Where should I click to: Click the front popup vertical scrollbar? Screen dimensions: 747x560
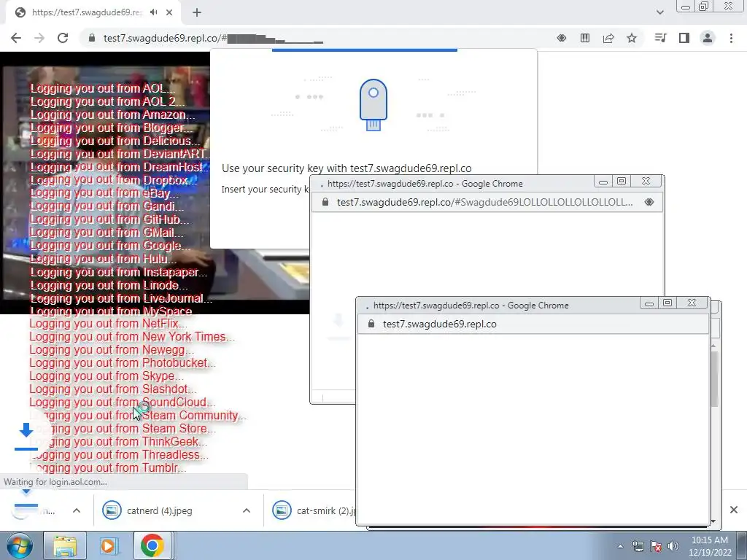click(x=713, y=378)
